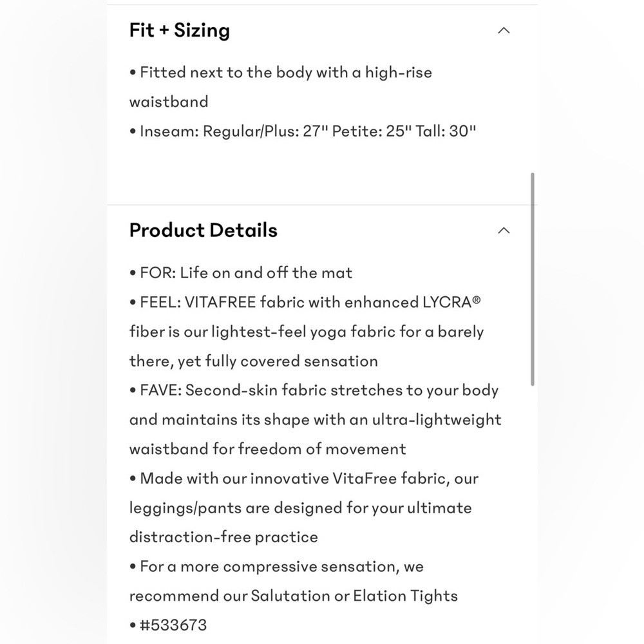Click the vertical scrollbar thumb
Screen dimensions: 644x644
tap(533, 279)
